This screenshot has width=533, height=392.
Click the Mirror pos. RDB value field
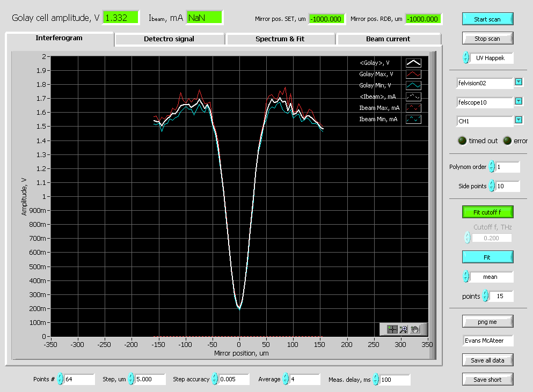[x=423, y=19]
